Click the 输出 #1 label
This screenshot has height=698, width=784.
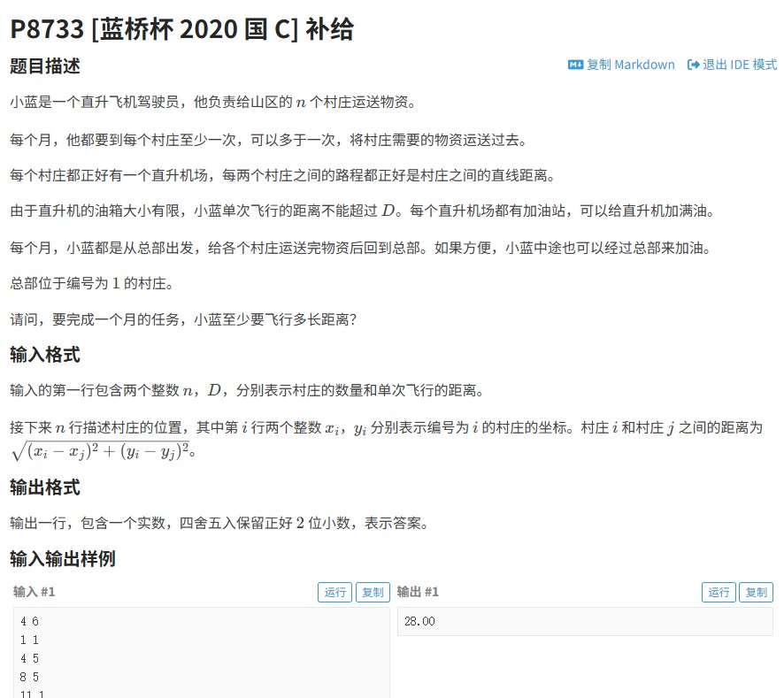coord(418,592)
